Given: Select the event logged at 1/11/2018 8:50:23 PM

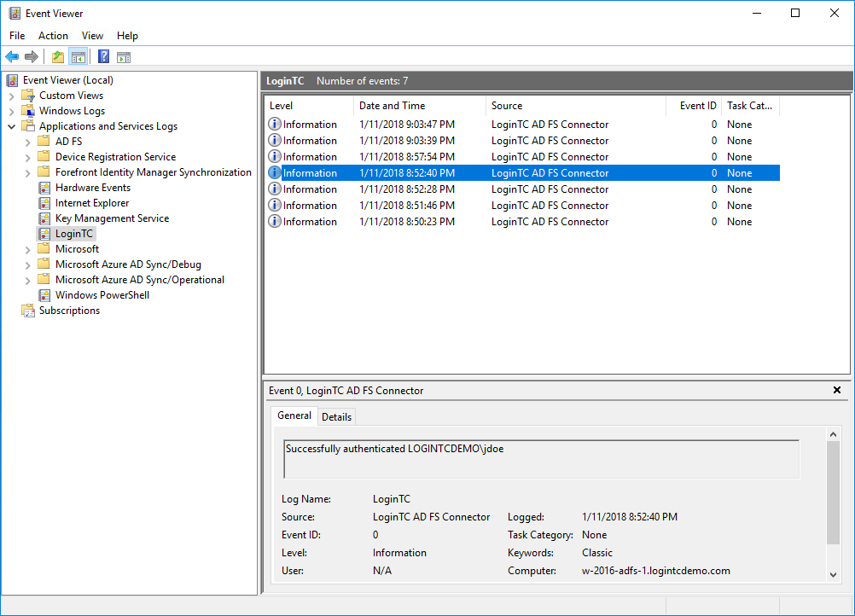Looking at the screenshot, I should [x=523, y=221].
